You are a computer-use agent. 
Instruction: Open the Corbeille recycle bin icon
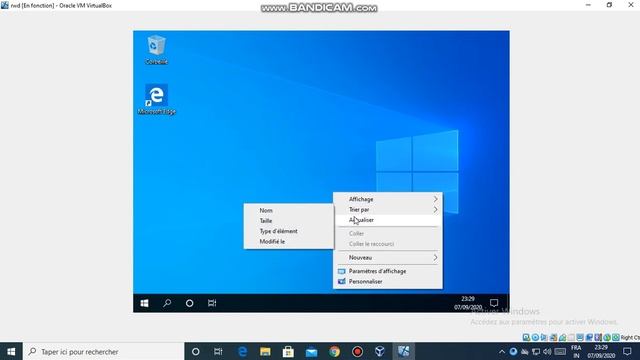156,50
